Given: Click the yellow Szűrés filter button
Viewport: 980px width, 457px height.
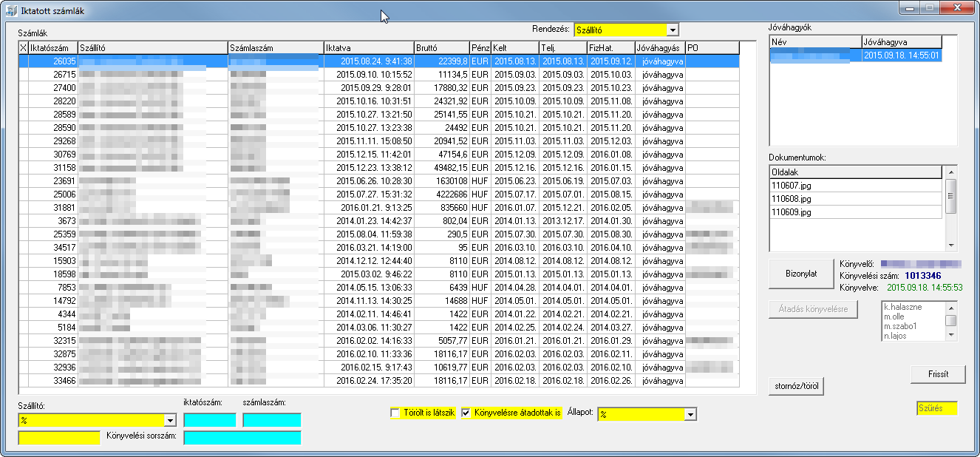Looking at the screenshot, I should click(936, 408).
